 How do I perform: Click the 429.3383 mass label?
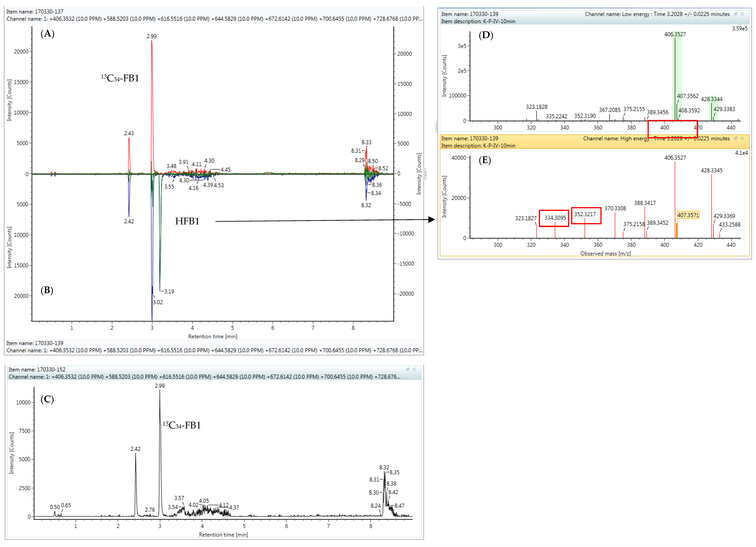coord(724,109)
